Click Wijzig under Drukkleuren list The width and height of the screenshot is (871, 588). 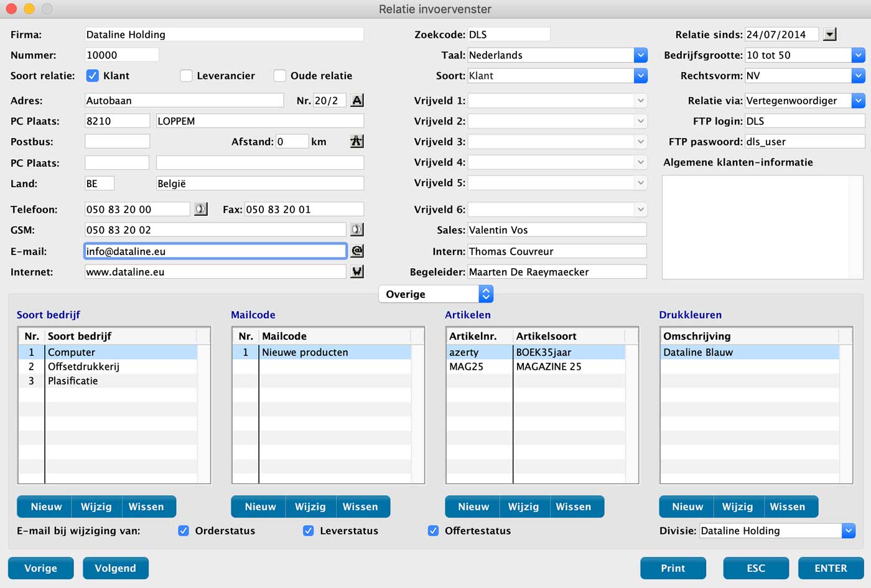pos(738,506)
